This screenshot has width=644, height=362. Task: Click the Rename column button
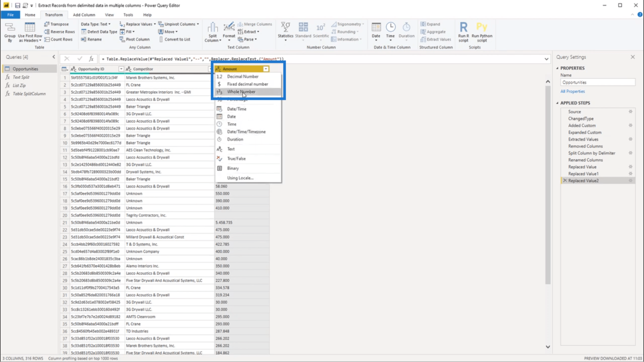pyautogui.click(x=91, y=39)
